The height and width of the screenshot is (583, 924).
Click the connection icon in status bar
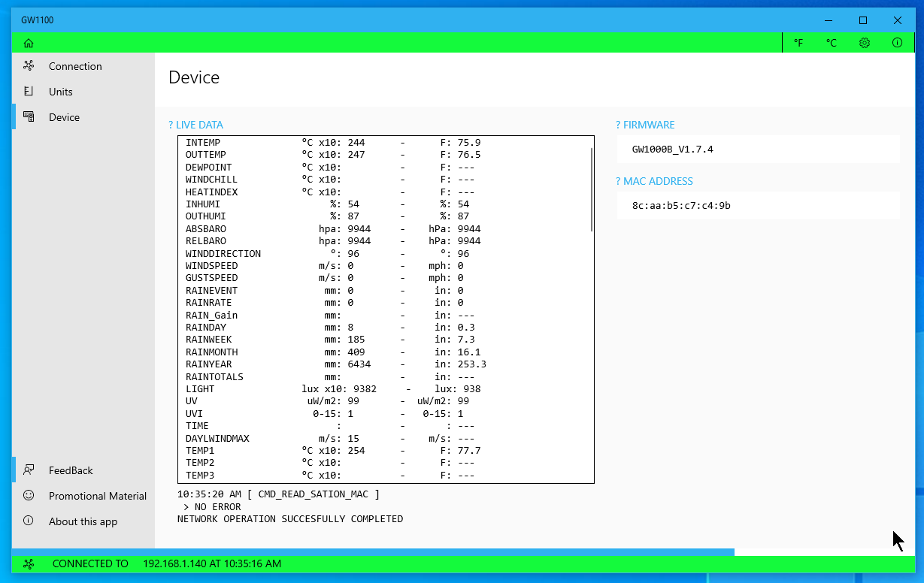[29, 563]
